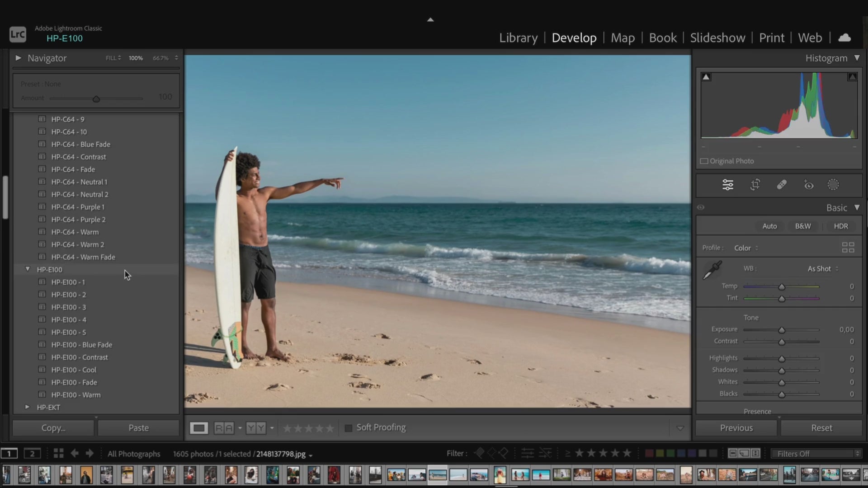Viewport: 868px width, 488px height.
Task: Open the Masking tool icon
Action: click(833, 185)
